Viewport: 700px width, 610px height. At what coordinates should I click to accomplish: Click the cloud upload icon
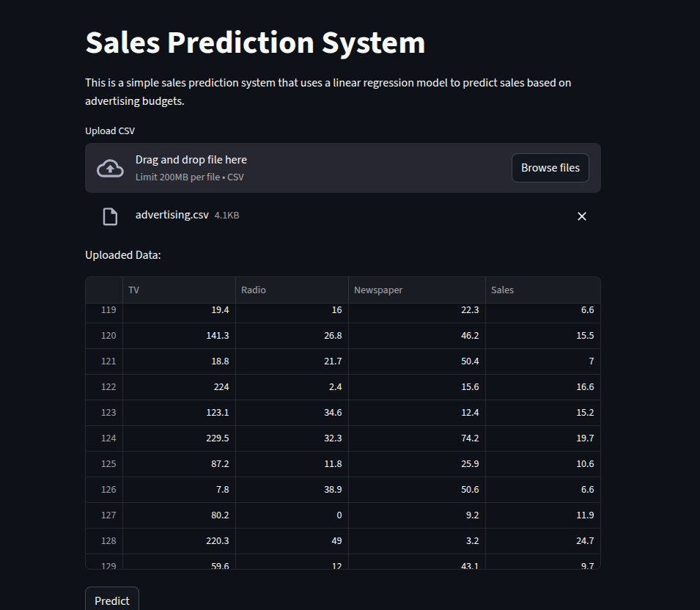point(110,168)
